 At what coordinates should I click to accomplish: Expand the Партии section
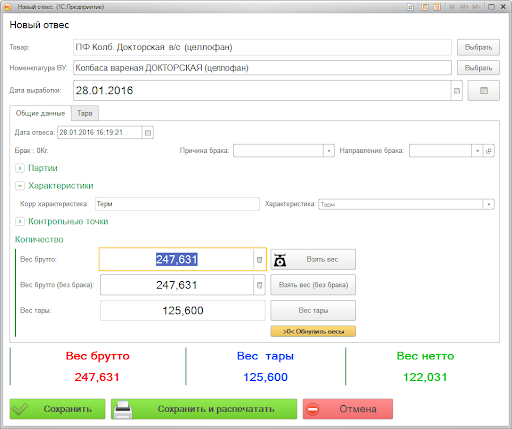point(20,168)
